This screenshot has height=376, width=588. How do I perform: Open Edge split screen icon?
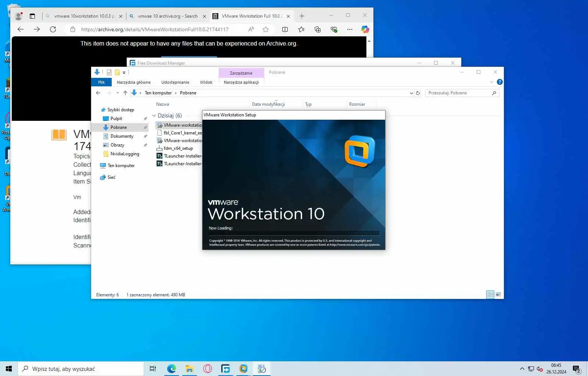[285, 29]
